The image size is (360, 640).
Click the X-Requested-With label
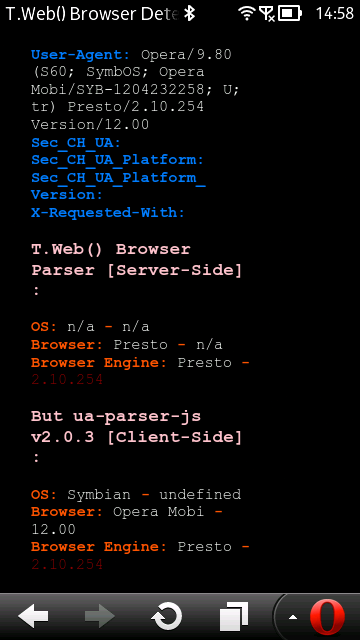click(108, 212)
